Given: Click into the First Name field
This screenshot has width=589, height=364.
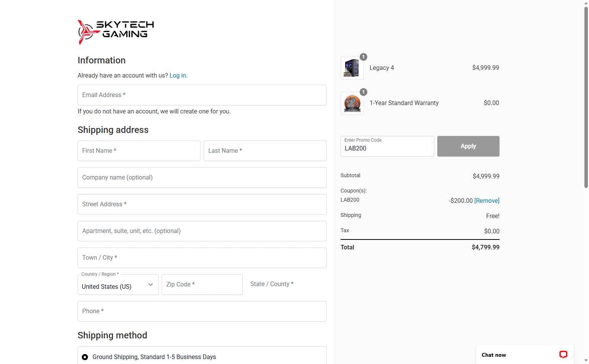Looking at the screenshot, I should [139, 151].
